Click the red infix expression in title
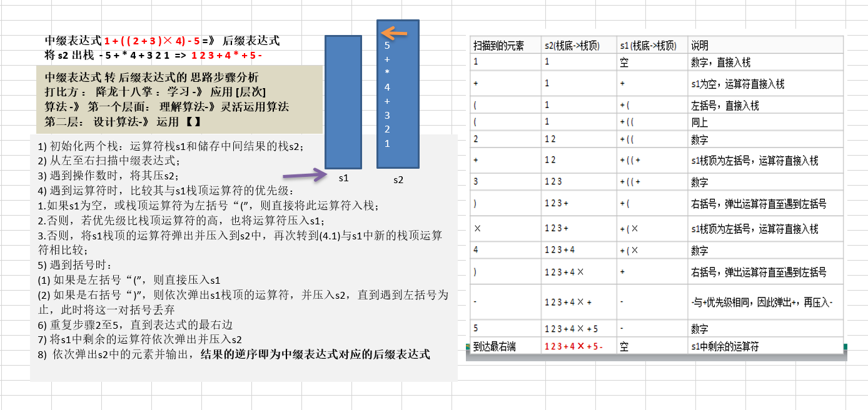This screenshot has height=410, width=868. (x=152, y=41)
